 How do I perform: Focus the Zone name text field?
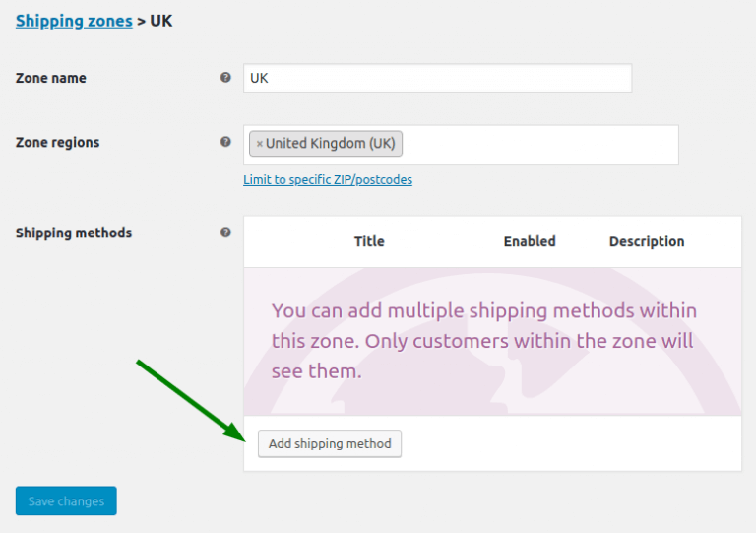(437, 78)
